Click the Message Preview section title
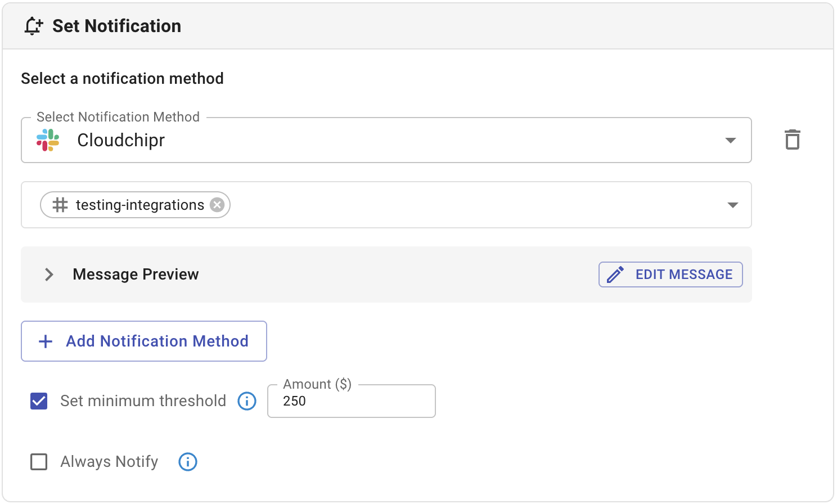 136,274
